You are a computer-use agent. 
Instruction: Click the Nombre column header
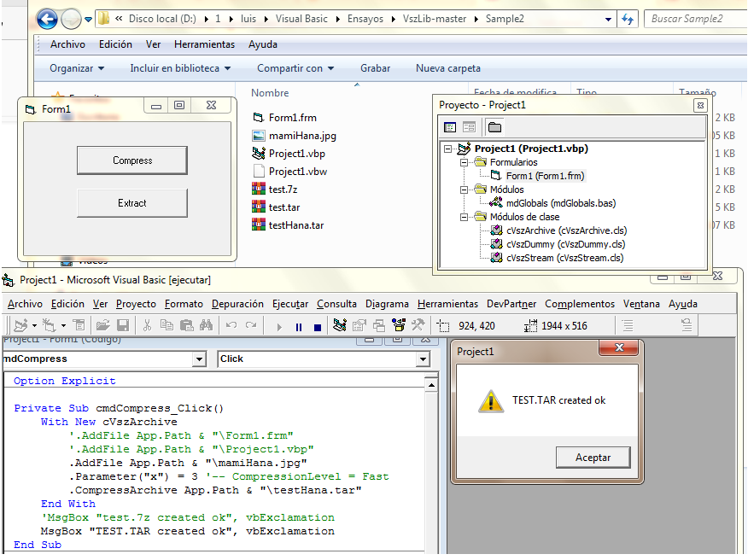(x=270, y=93)
